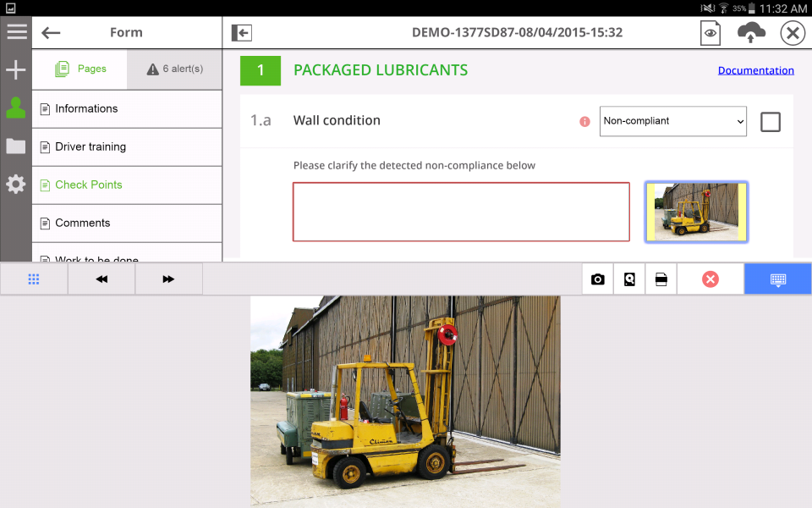Toggle the keyboard button
812x508 pixels.
778,279
